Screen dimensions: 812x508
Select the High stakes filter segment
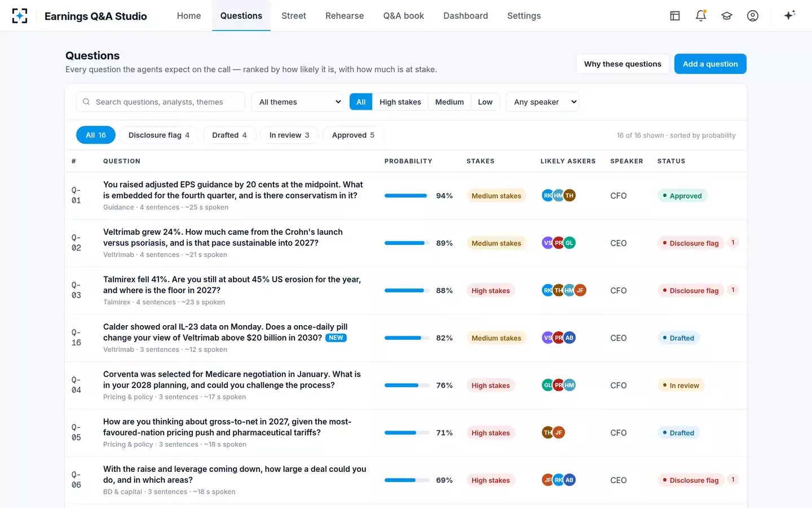point(400,102)
